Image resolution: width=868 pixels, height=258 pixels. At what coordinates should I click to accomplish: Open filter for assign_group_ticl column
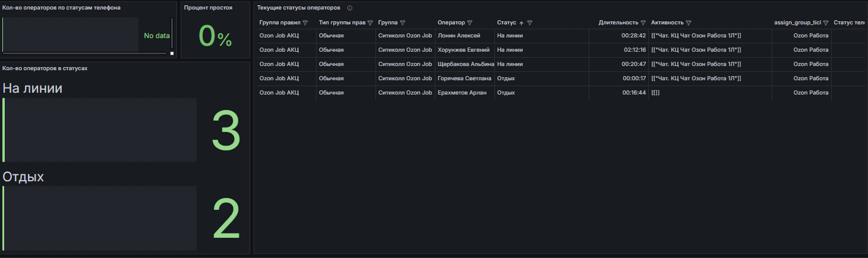(x=826, y=23)
